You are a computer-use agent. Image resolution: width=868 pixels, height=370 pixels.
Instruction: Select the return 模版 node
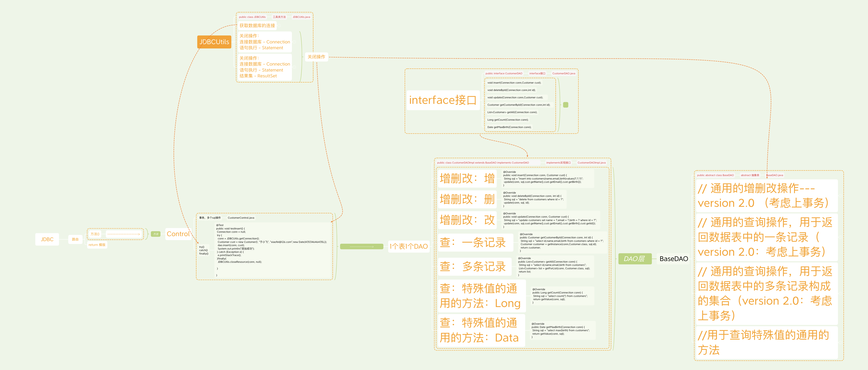coord(97,245)
